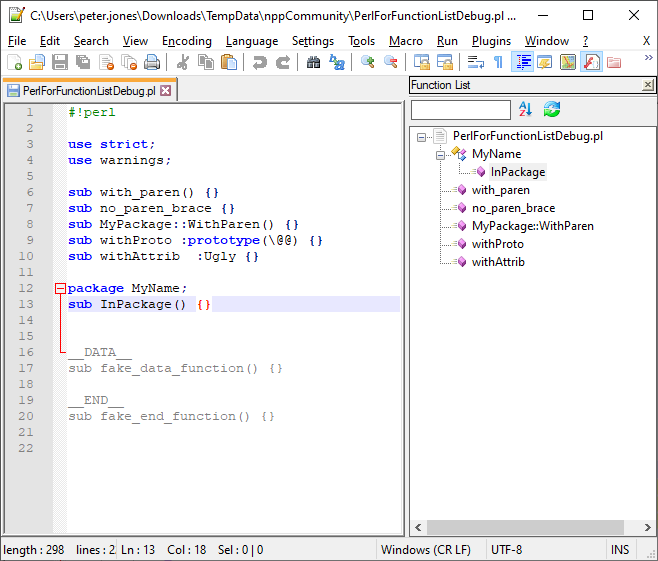Image resolution: width=658 pixels, height=561 pixels.
Task: Click the Redo toolbar icon
Action: [282, 63]
